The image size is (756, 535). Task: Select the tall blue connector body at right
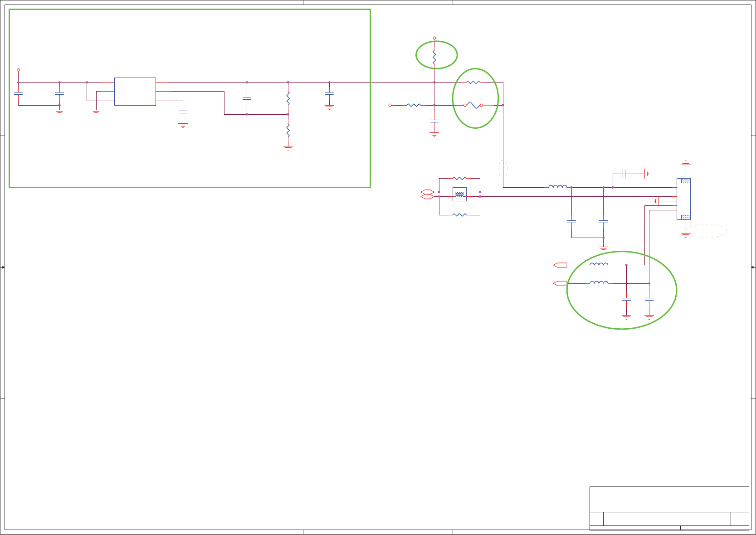point(683,199)
